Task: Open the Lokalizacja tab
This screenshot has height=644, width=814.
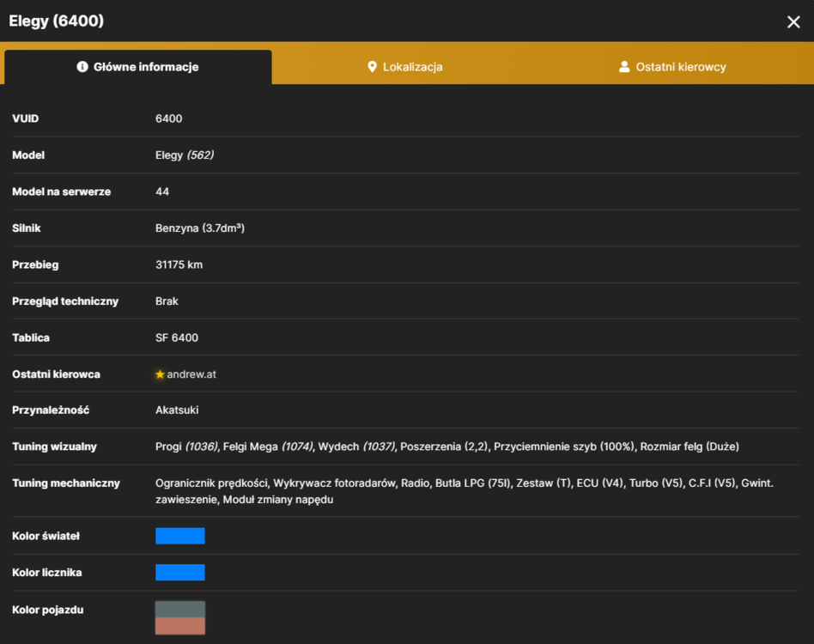Action: point(405,67)
